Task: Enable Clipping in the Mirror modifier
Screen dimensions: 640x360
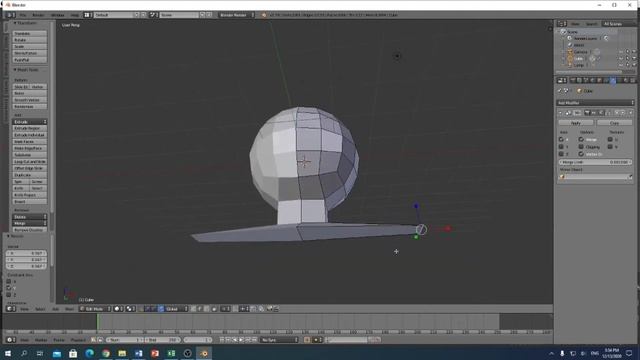Action: coord(581,147)
